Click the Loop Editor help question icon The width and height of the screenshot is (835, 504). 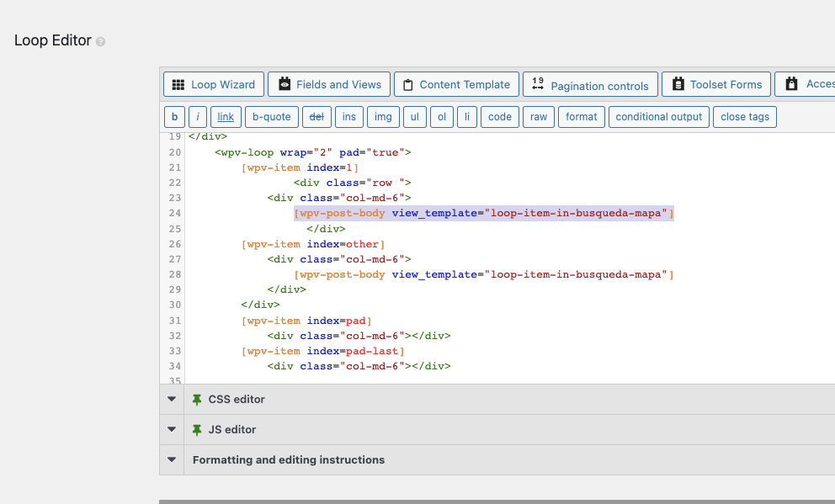coord(100,41)
